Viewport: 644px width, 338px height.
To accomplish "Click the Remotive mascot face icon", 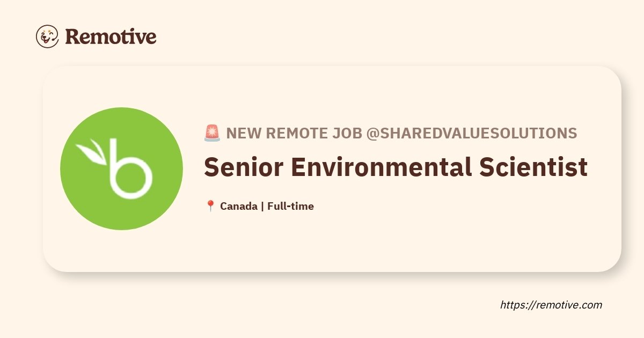I will tap(47, 36).
